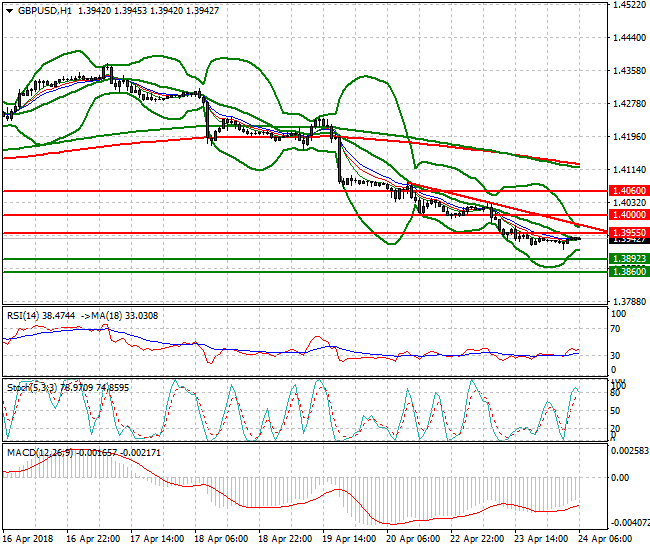
Task: Select the 20 Apr 06:00 time axis label
Action: click(x=413, y=539)
